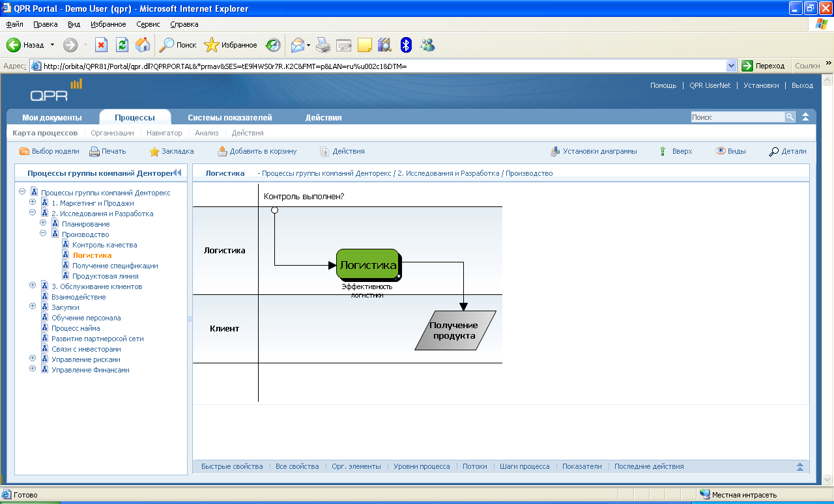Viewport: 834px width, 504px height.
Task: Open the Сервис menu
Action: pyautogui.click(x=149, y=24)
